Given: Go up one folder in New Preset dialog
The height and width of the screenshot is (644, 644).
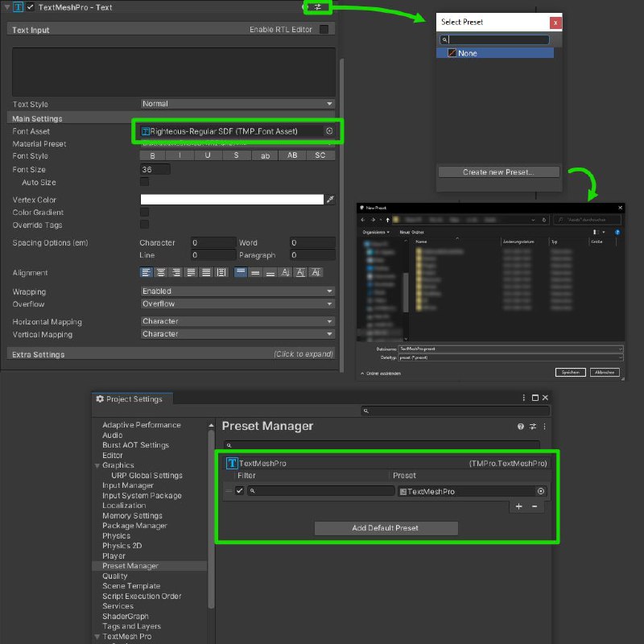Looking at the screenshot, I should click(387, 220).
